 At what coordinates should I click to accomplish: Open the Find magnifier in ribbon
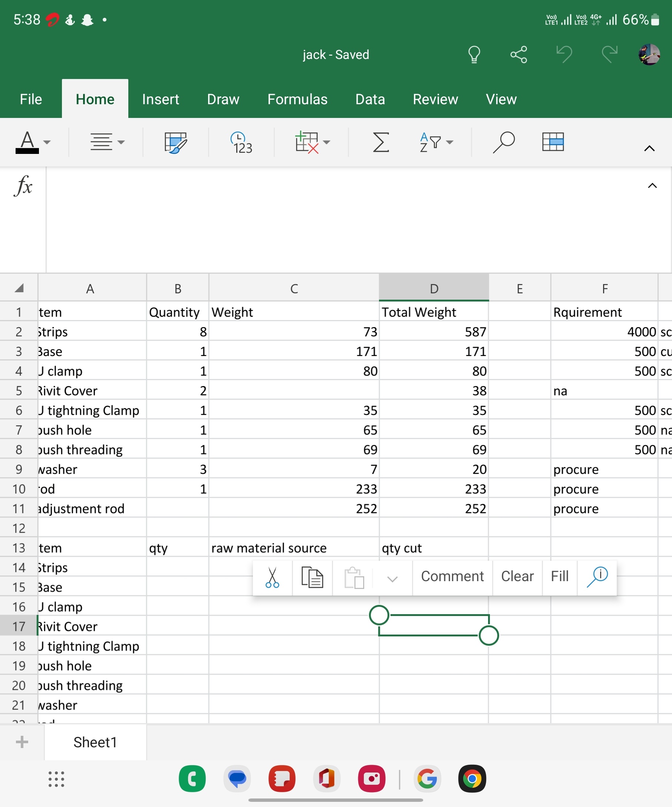(x=503, y=142)
